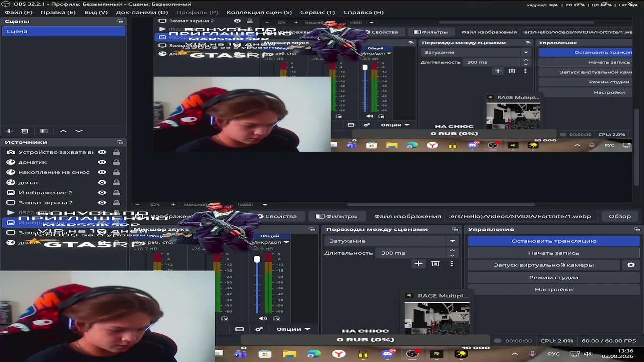
Task: Open Yandex Browser from the taskbar
Action: tap(339, 354)
